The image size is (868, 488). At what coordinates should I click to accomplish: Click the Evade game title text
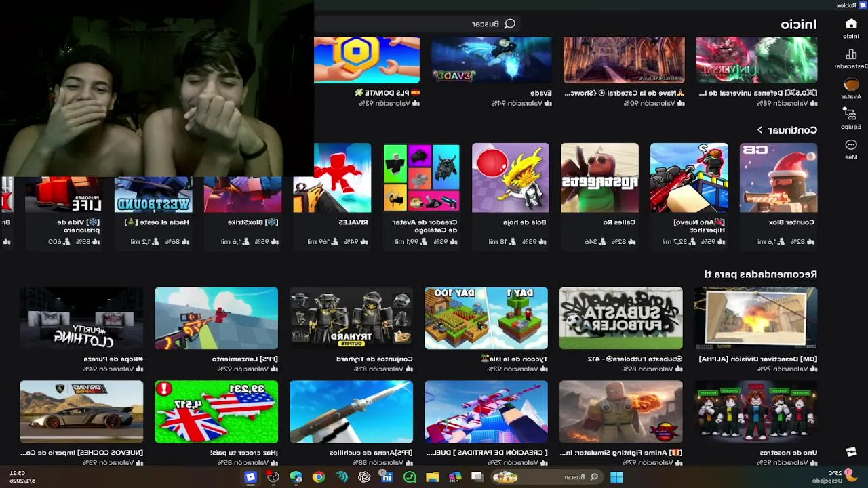(541, 93)
